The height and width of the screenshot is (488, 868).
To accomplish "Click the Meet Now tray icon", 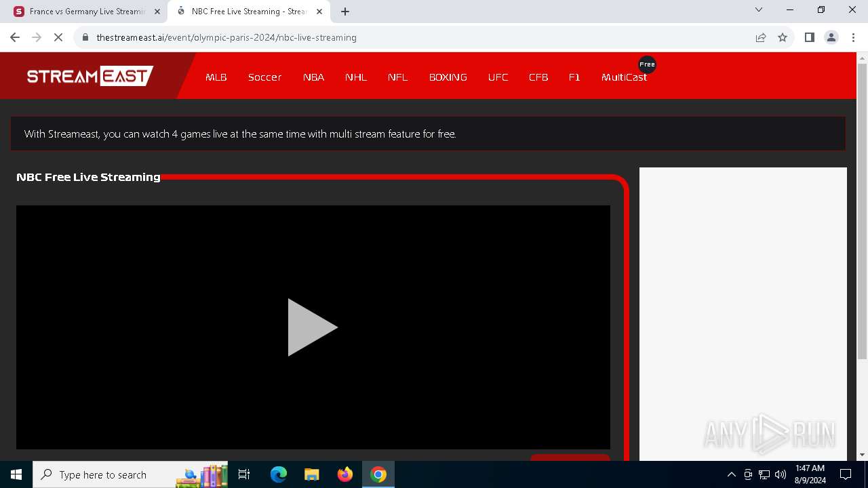I will coord(748,474).
